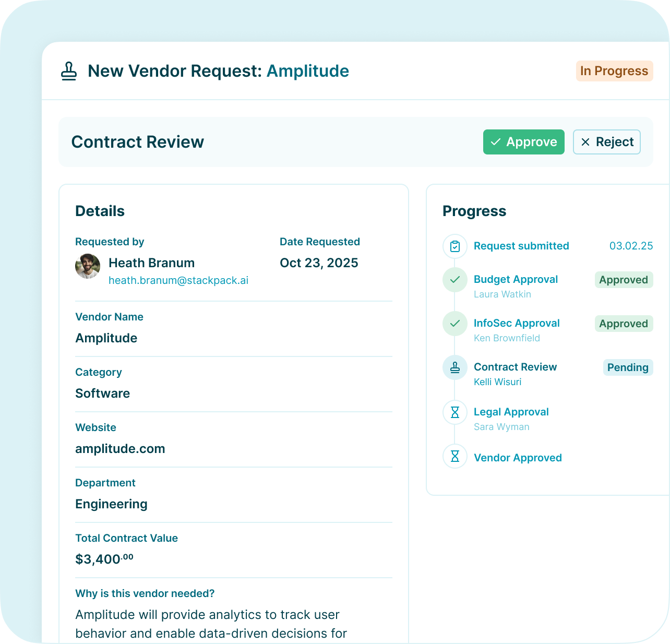Screen dimensions: 670x644
Task: Click the website amplitude.com
Action: (120, 449)
